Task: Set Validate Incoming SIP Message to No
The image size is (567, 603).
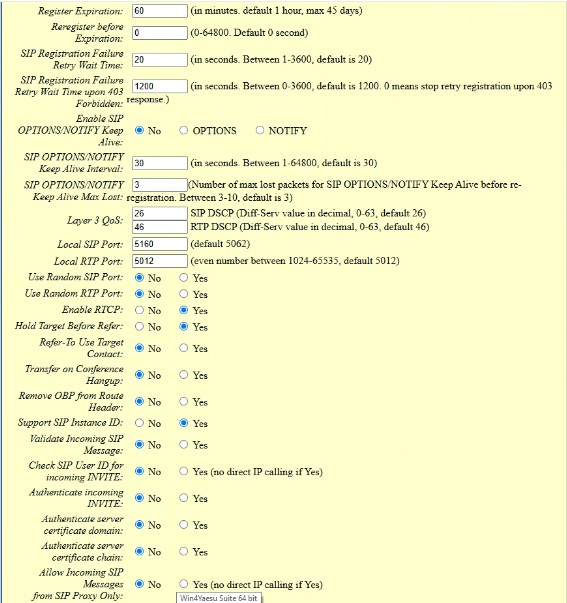Action: point(139,445)
